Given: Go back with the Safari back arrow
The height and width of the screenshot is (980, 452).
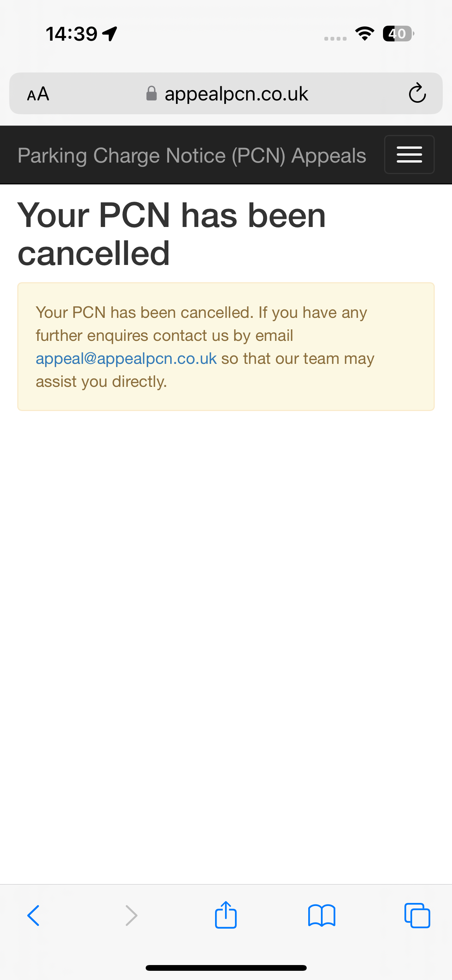Looking at the screenshot, I should (x=33, y=916).
